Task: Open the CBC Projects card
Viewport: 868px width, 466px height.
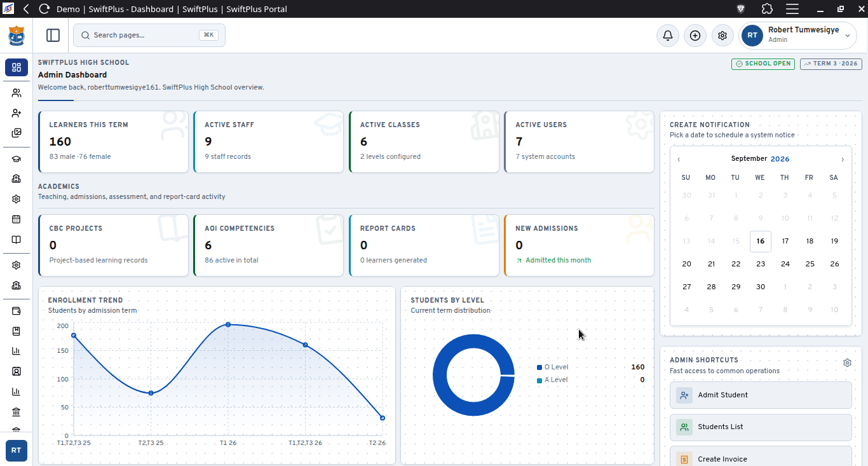Action: point(113,245)
